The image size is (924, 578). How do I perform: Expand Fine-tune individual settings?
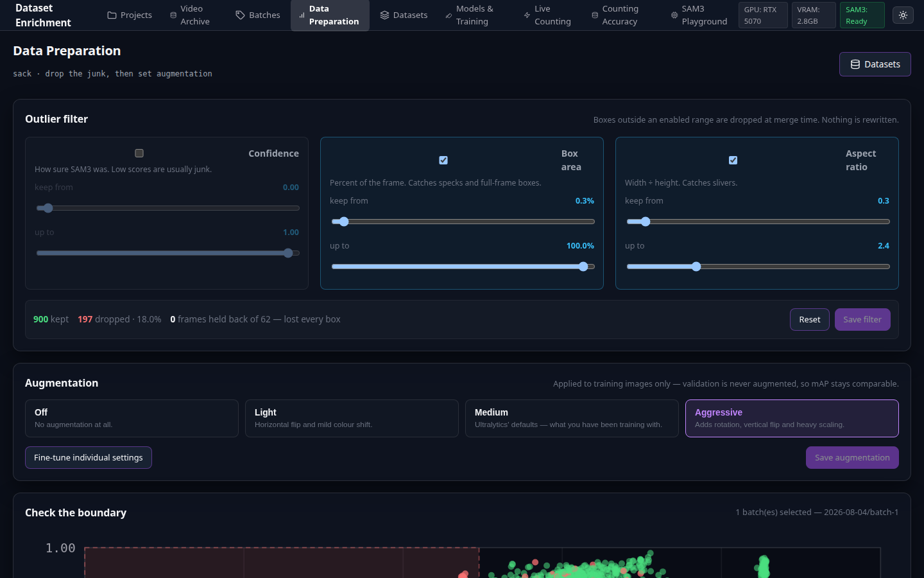point(89,458)
